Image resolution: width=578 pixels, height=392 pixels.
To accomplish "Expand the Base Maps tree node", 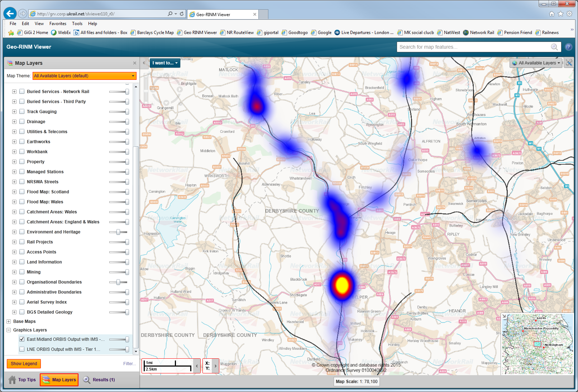I will tap(9, 321).
